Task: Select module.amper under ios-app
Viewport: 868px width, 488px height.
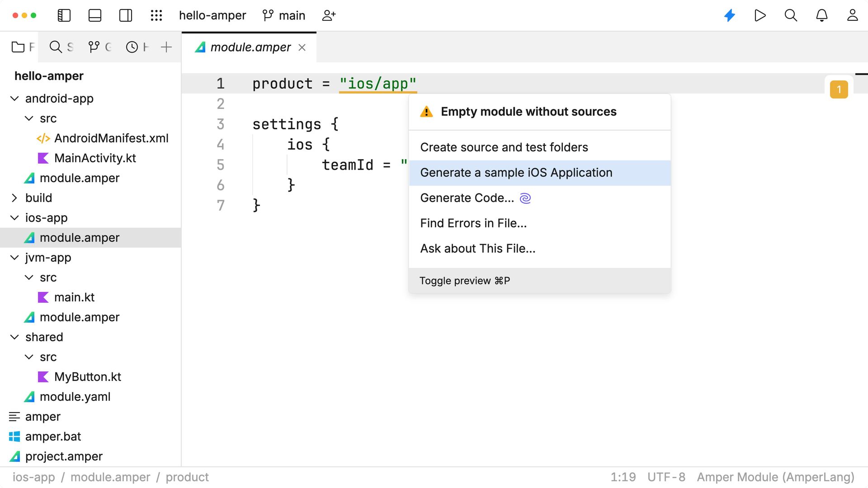Action: (x=90, y=238)
